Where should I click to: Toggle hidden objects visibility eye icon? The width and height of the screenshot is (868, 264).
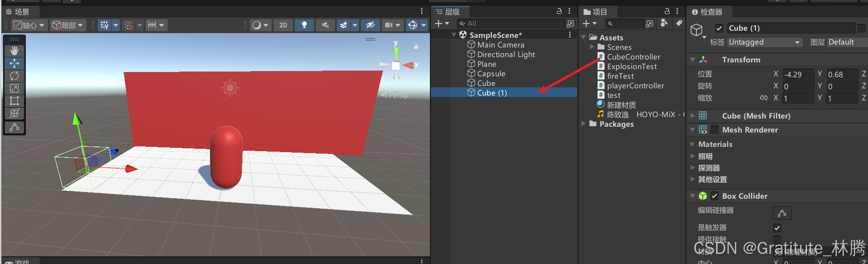click(370, 25)
